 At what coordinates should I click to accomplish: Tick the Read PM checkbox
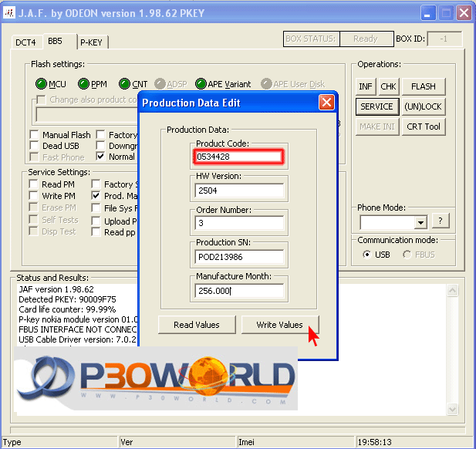(33, 184)
